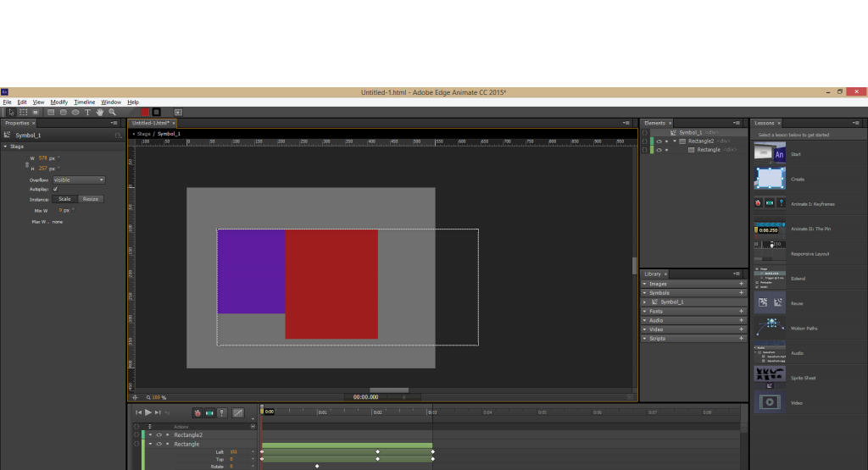Click the Resize instance button
The width and height of the screenshot is (868, 470).
pyautogui.click(x=91, y=199)
